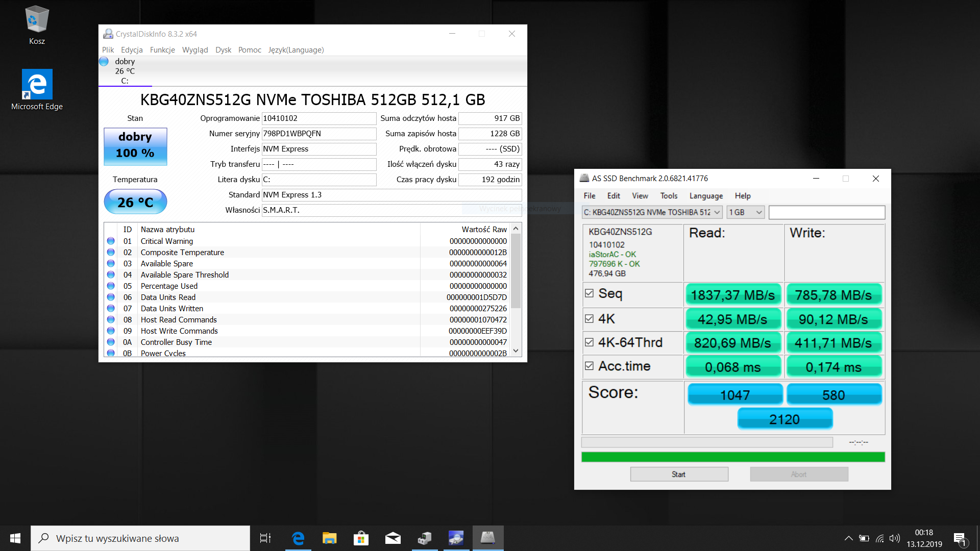The image size is (980, 551).
Task: Open Task View on the taskbar
Action: click(x=265, y=538)
